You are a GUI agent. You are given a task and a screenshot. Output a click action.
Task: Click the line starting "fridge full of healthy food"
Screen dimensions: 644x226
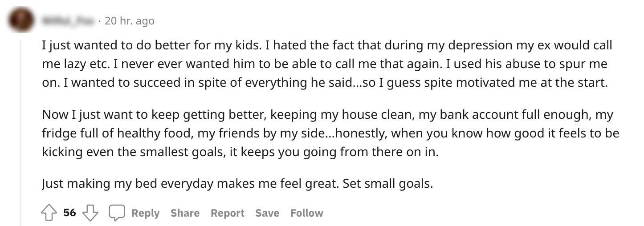tap(330, 133)
